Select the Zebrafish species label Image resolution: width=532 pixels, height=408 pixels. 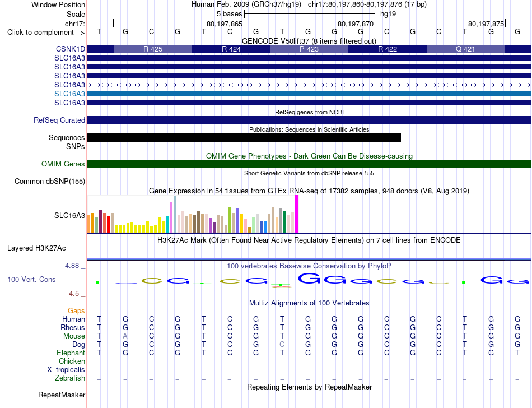point(70,378)
